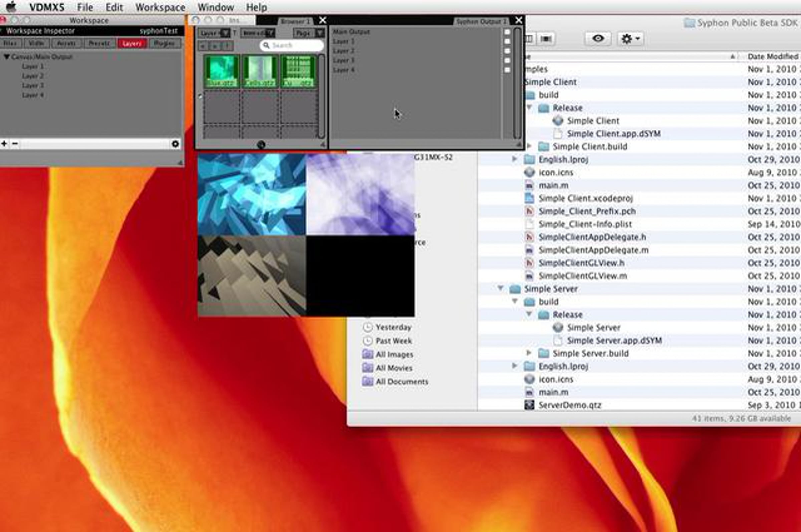Open the gear settings in Workspace Inspector
801x532 pixels.
(x=175, y=144)
